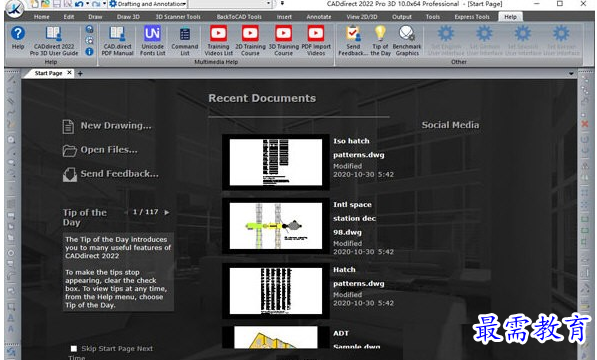597x360 pixels.
Task: Click the Open Files folder icon
Action: [69, 151]
